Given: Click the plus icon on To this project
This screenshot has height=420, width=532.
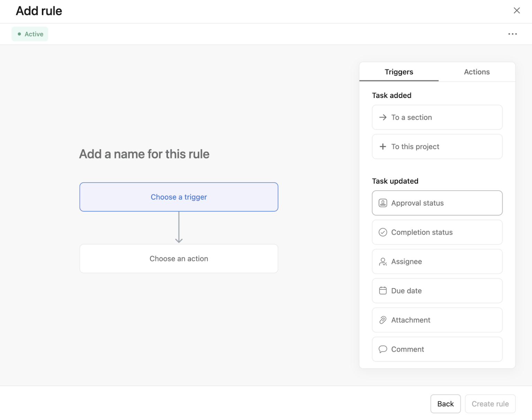Looking at the screenshot, I should [x=383, y=146].
